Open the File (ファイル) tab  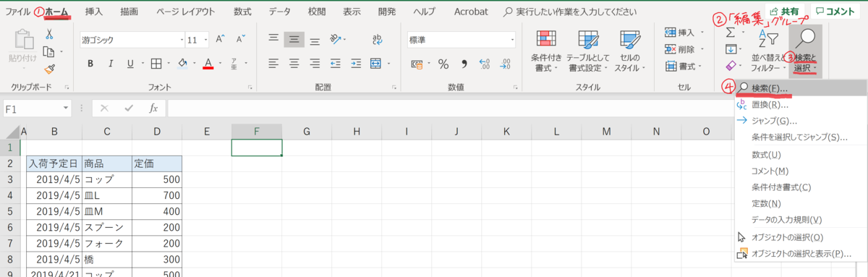tap(19, 12)
